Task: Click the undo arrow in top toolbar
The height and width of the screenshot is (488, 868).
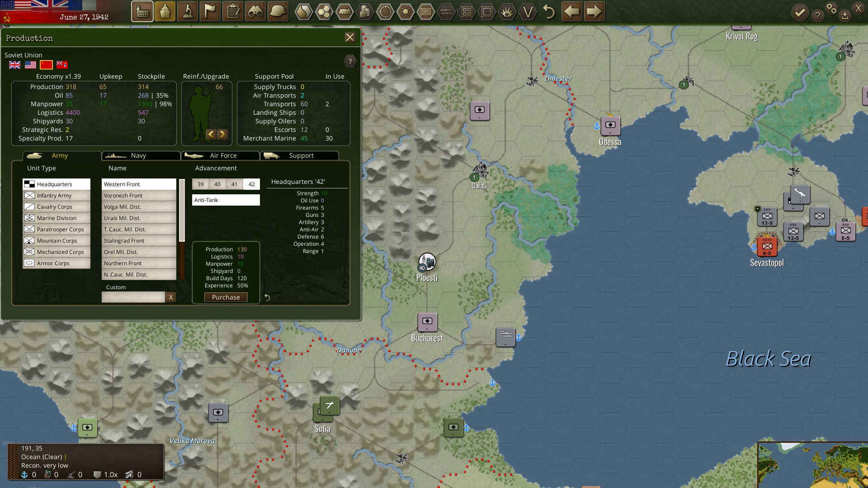Action: pos(549,12)
